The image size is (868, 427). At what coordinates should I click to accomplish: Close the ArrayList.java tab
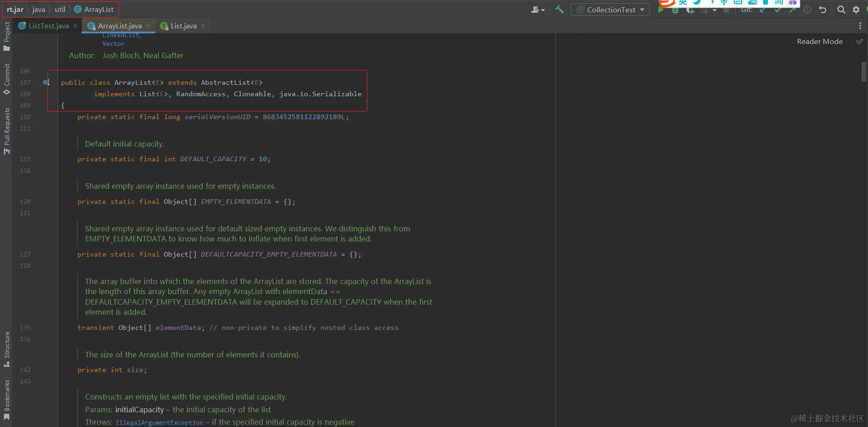(x=148, y=26)
